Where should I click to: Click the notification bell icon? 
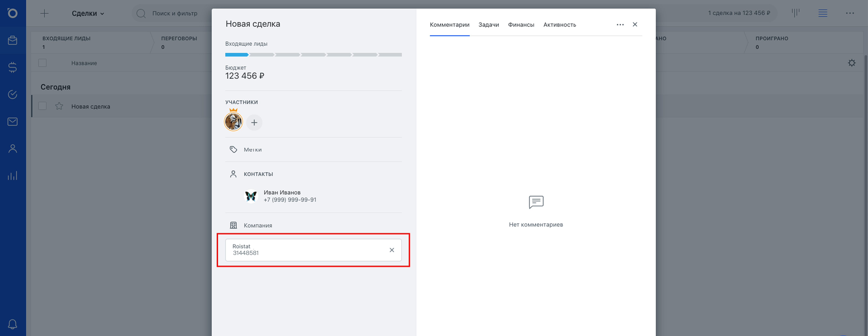(x=12, y=324)
